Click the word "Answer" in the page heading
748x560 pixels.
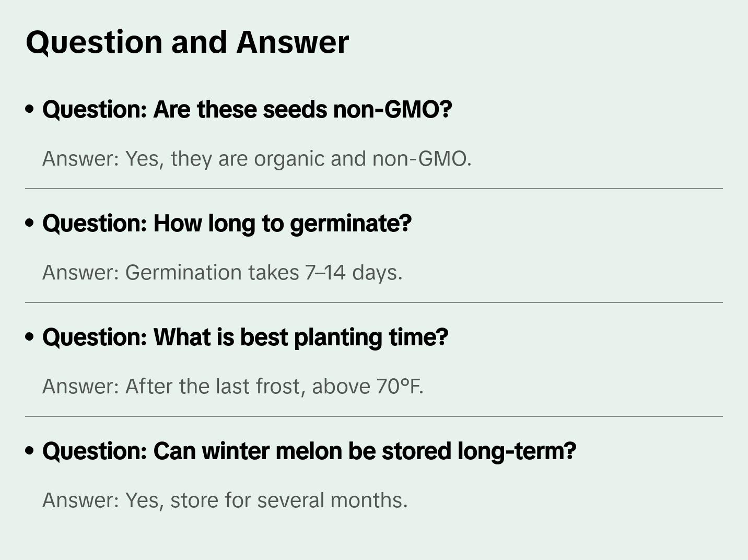pos(292,42)
